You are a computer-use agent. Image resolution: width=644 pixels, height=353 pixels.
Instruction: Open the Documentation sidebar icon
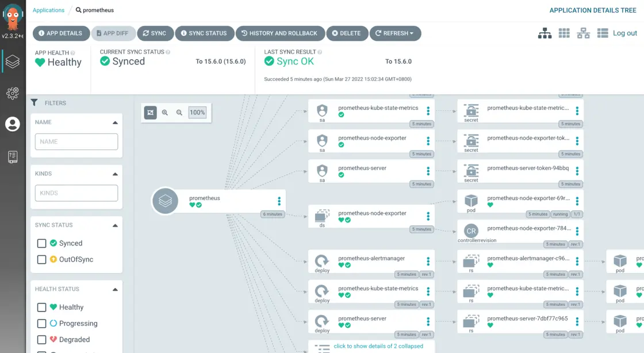coord(13,156)
